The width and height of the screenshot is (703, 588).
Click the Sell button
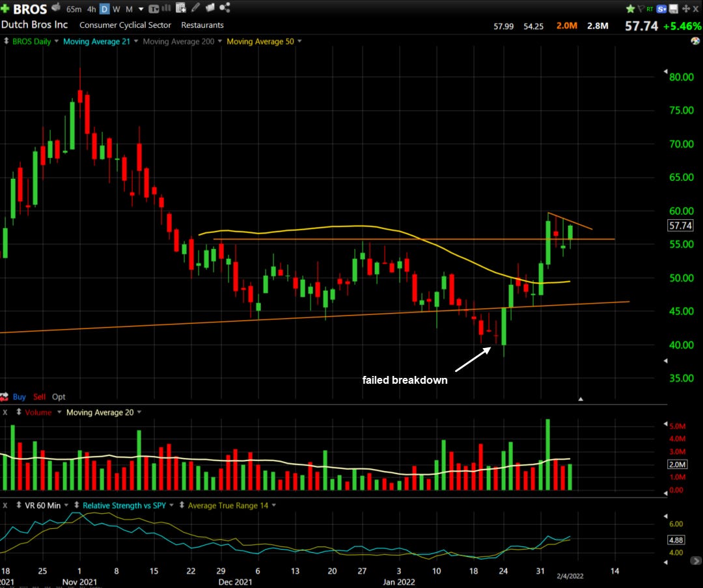pyautogui.click(x=40, y=397)
